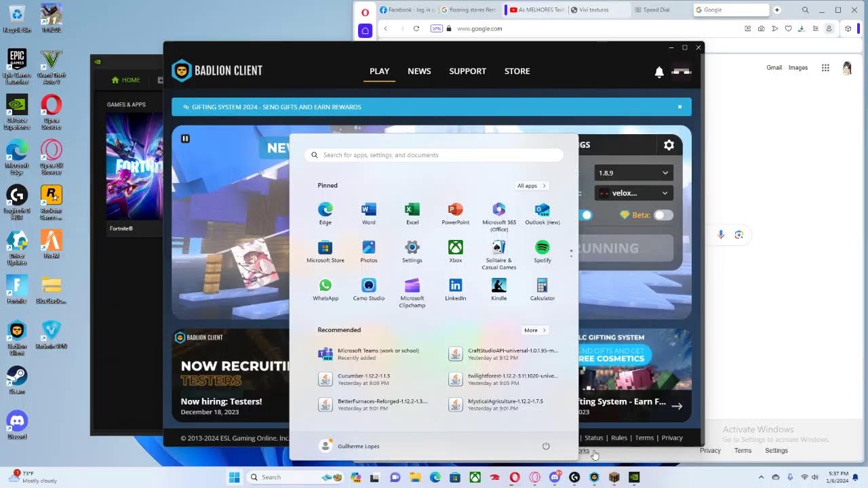Image resolution: width=868 pixels, height=488 pixels.
Task: Open Google footer Settings link
Action: point(776,451)
